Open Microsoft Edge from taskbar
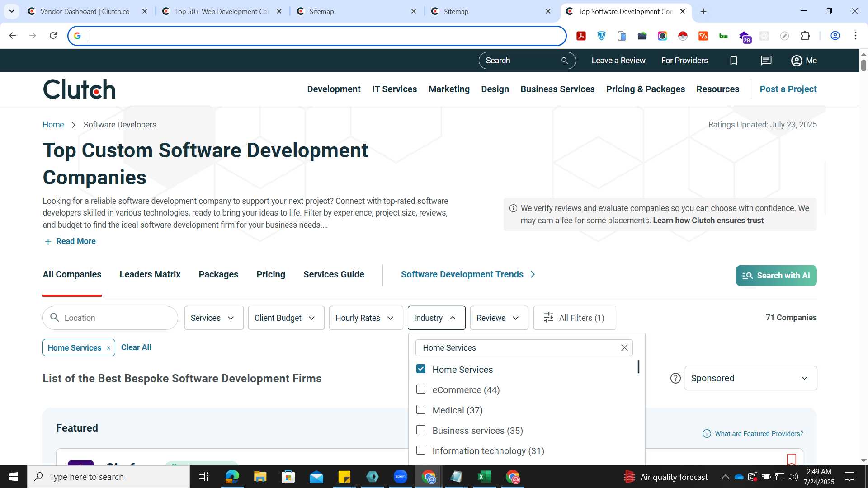Image resolution: width=868 pixels, height=488 pixels. tap(232, 477)
